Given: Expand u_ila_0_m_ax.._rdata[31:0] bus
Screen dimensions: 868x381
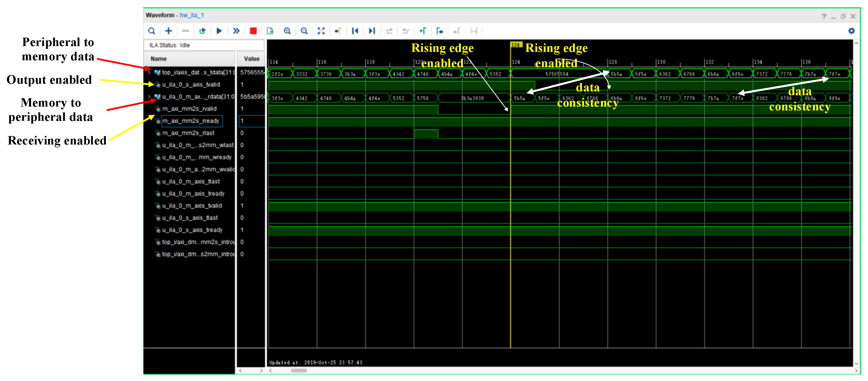Looking at the screenshot, I should point(149,97).
